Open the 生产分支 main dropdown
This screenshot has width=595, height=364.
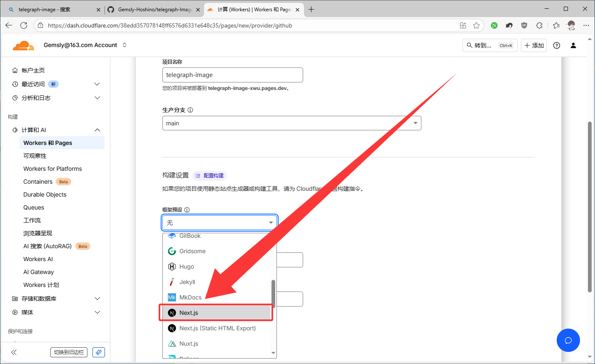coord(291,123)
